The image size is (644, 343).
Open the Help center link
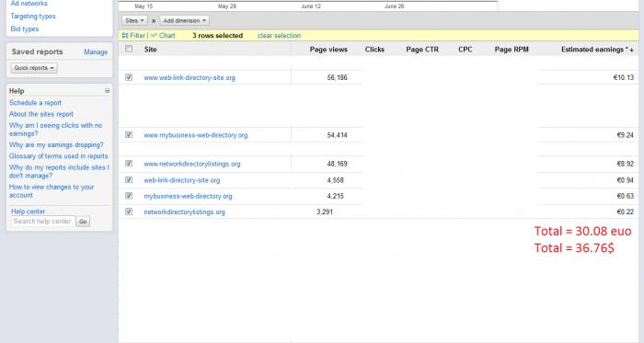28,212
